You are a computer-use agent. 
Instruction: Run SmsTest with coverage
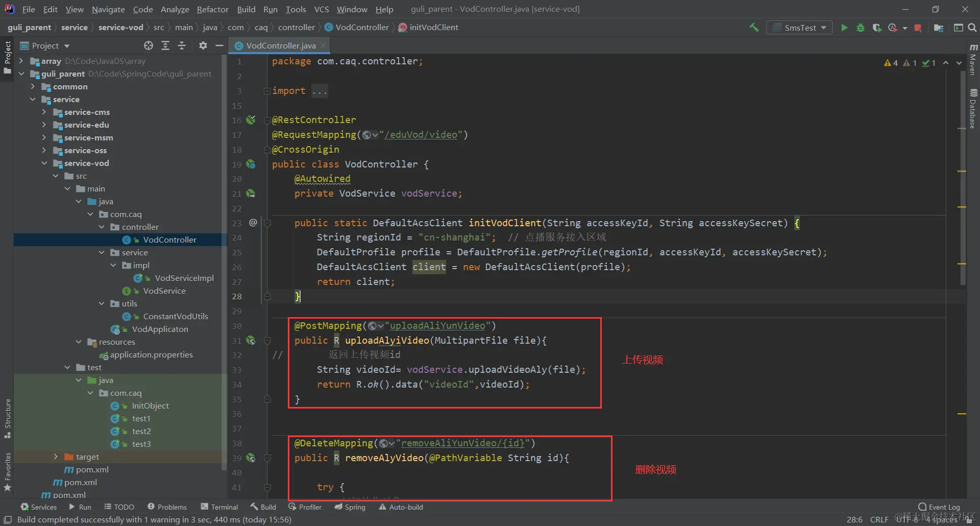coord(877,28)
